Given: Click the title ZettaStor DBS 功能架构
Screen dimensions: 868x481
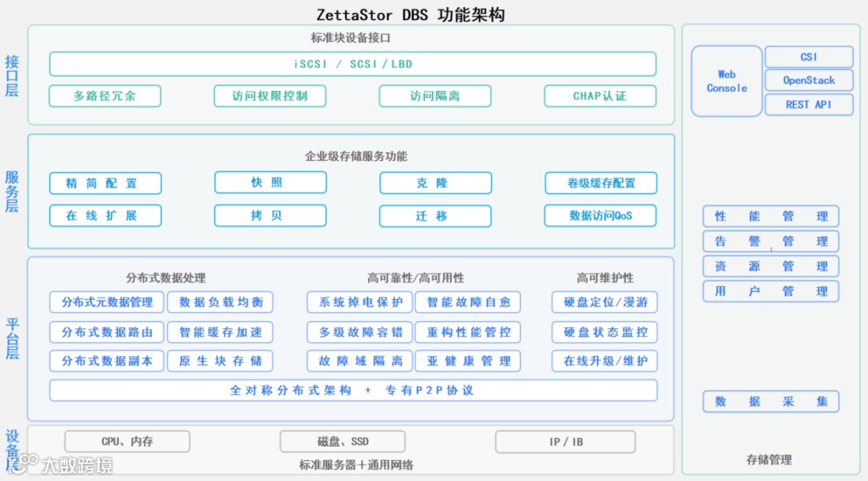Looking at the screenshot, I should point(410,14).
